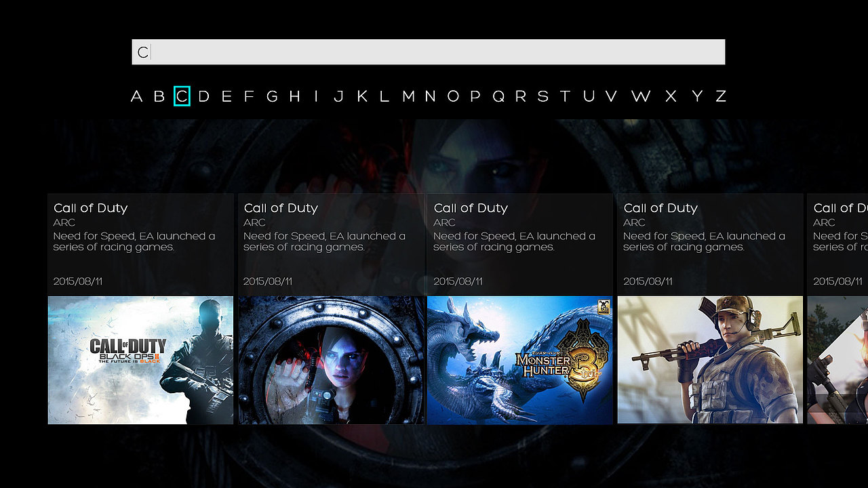Jump to letter Q
This screenshot has width=868, height=488.
click(498, 96)
